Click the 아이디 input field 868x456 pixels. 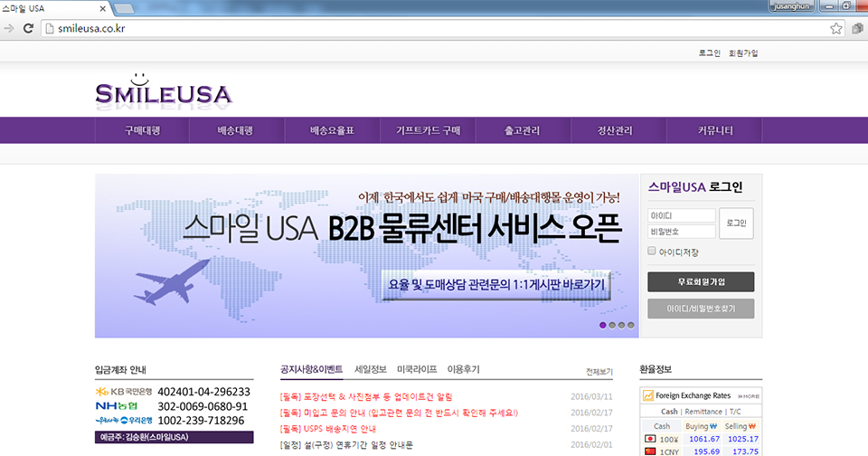click(681, 216)
